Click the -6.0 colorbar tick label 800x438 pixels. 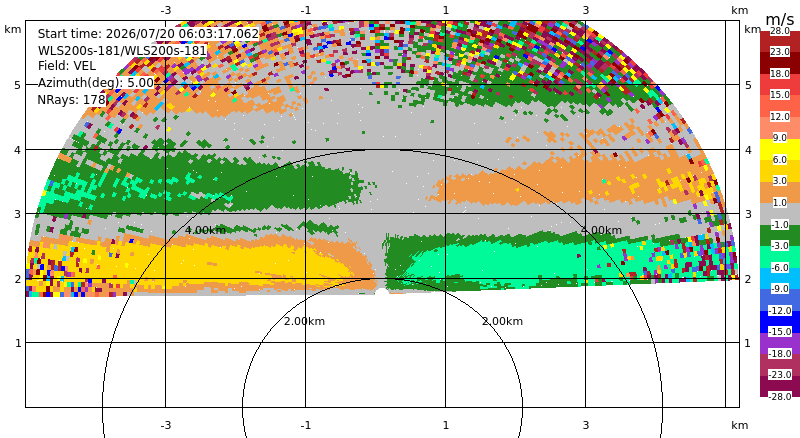click(x=780, y=267)
